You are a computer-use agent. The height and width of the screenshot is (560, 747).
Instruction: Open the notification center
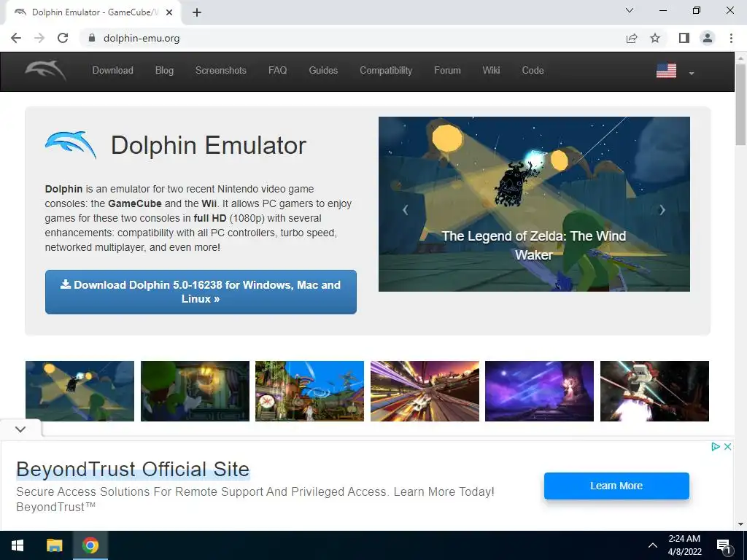(x=724, y=546)
